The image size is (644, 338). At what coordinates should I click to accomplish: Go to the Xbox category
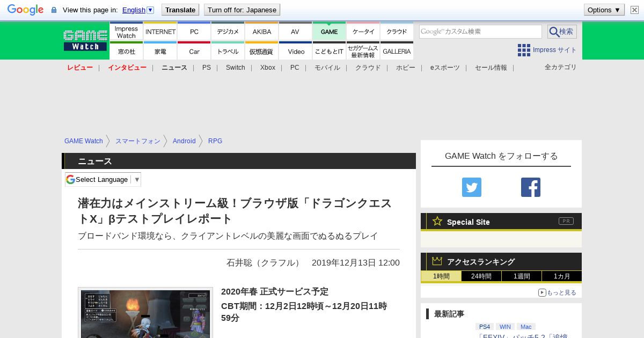pyautogui.click(x=268, y=68)
